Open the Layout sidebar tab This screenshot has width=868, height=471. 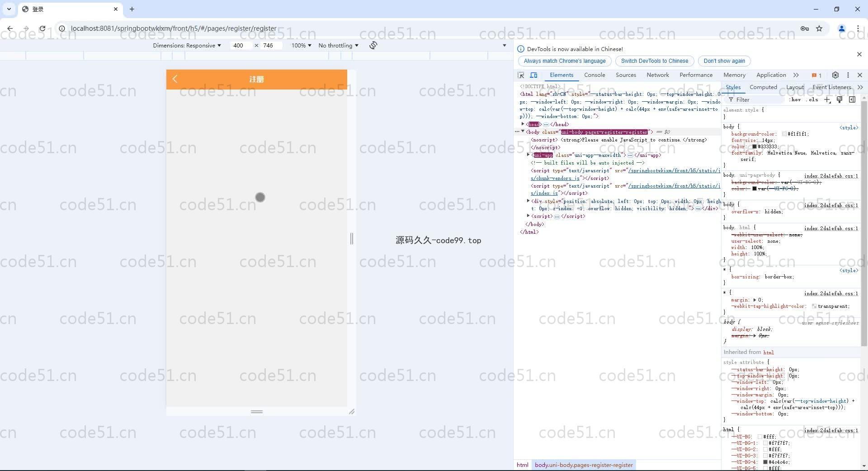795,87
